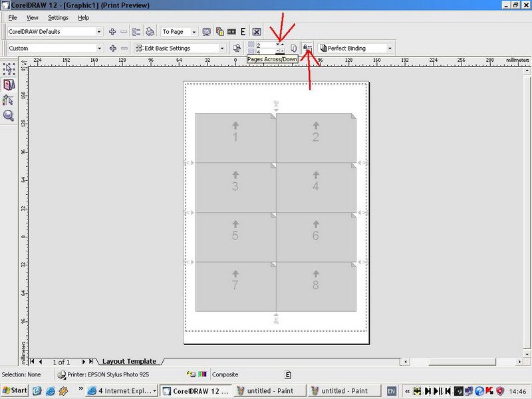The width and height of the screenshot is (532, 399).
Task: Click the Windows Start button
Action: click(x=14, y=390)
